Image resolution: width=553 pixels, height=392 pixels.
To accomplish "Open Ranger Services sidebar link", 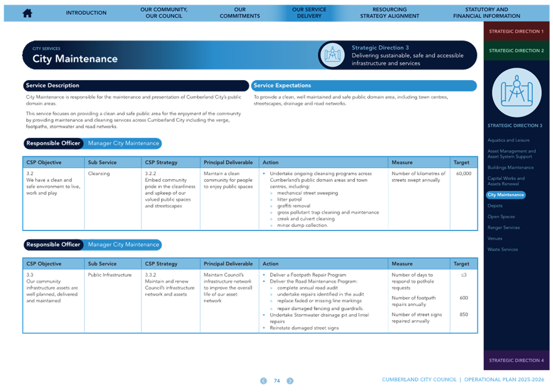I will tap(503, 227).
